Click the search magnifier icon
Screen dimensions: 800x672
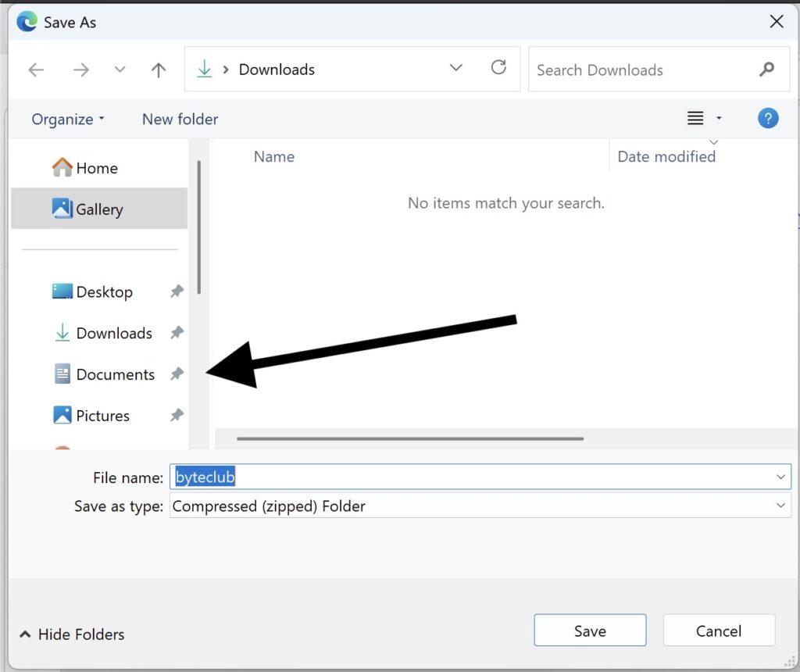[x=766, y=70]
